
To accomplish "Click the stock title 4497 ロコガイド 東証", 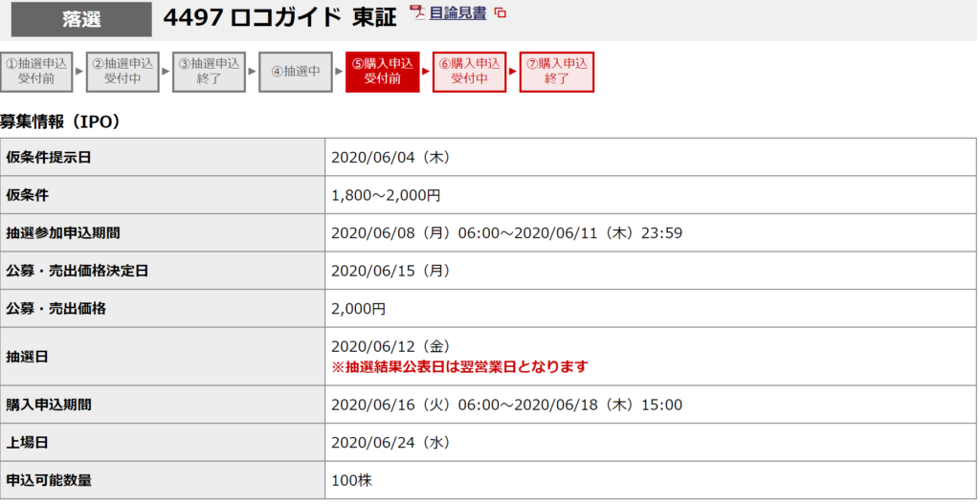I will 280,17.
